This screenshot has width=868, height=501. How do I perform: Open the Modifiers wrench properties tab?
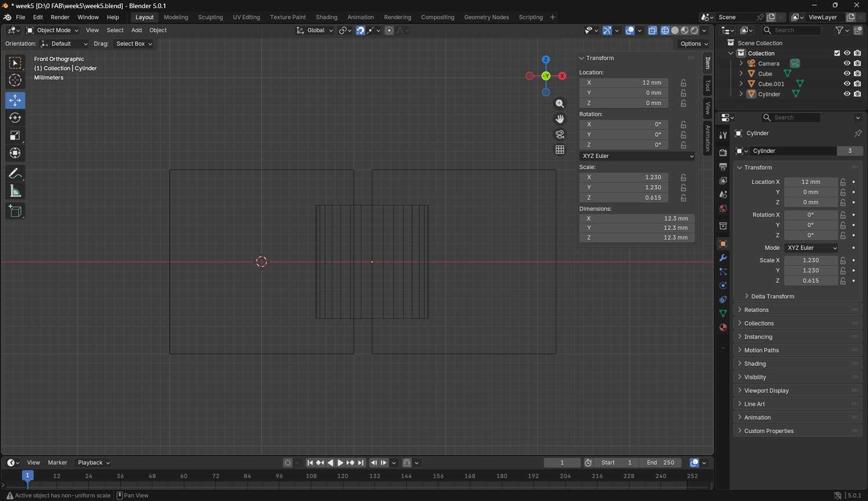tap(723, 257)
